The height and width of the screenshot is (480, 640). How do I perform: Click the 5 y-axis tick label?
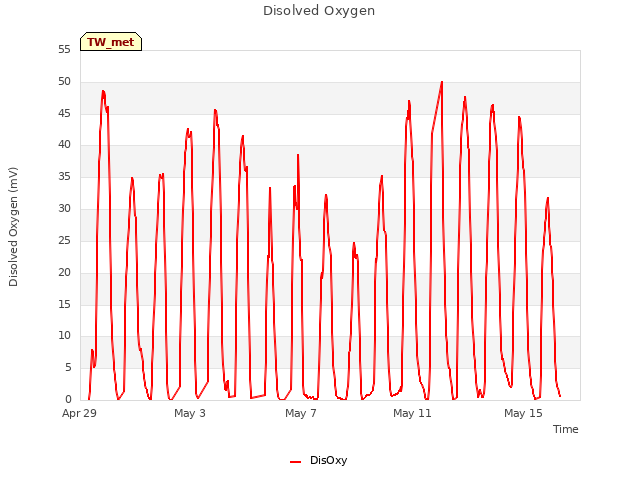coord(68,367)
